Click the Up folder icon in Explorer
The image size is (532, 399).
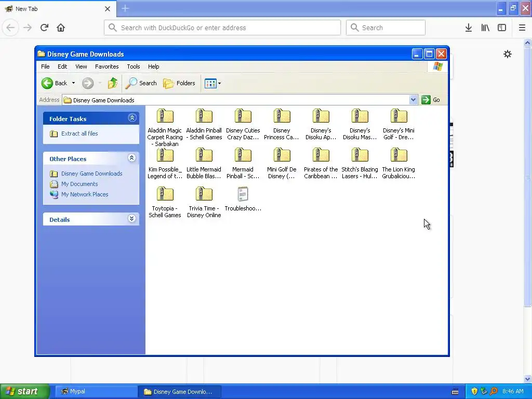112,83
